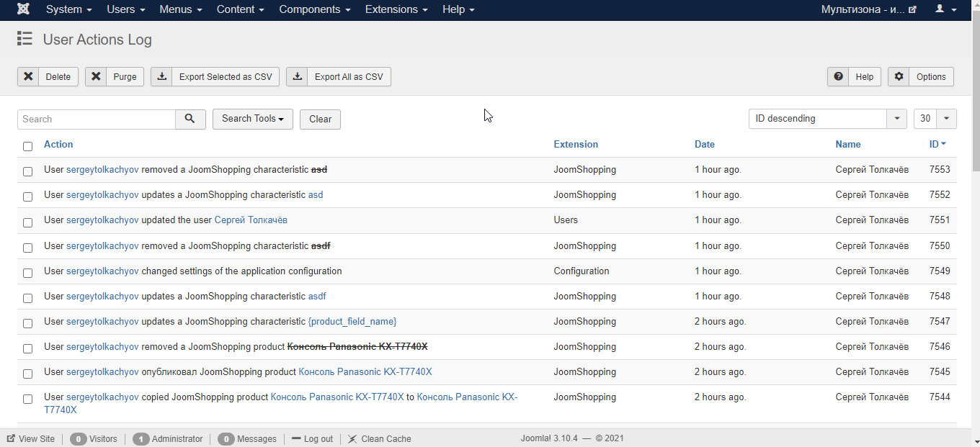Expand the Search Tools dropdown
Viewport: 980px width, 447px height.
253,119
